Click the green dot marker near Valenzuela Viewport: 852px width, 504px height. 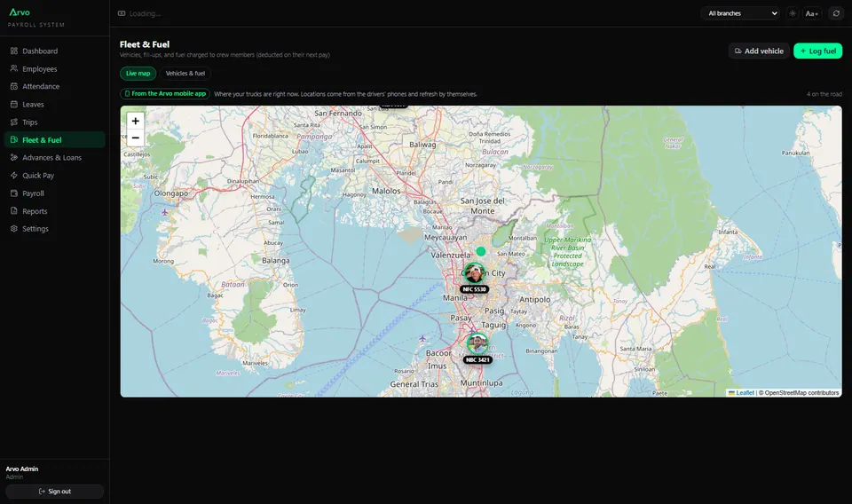(x=481, y=251)
